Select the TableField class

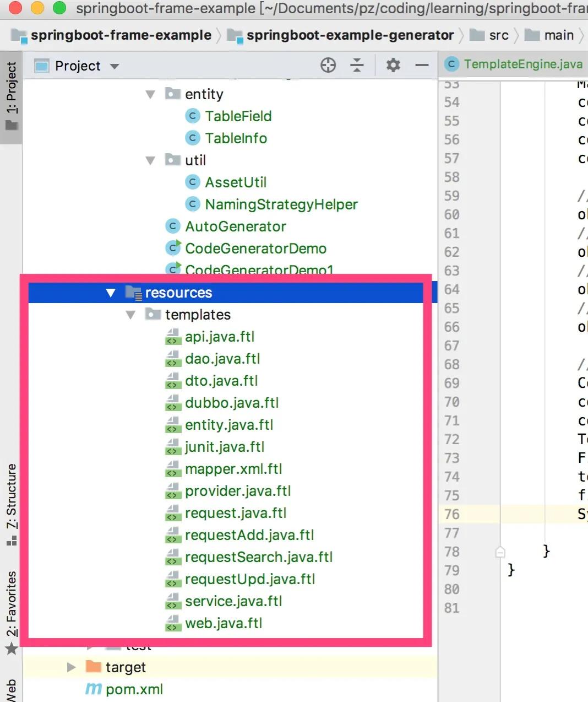pyautogui.click(x=238, y=116)
